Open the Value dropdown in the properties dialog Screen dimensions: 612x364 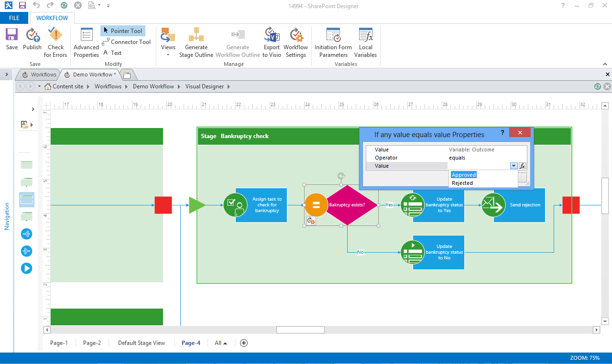pos(514,165)
